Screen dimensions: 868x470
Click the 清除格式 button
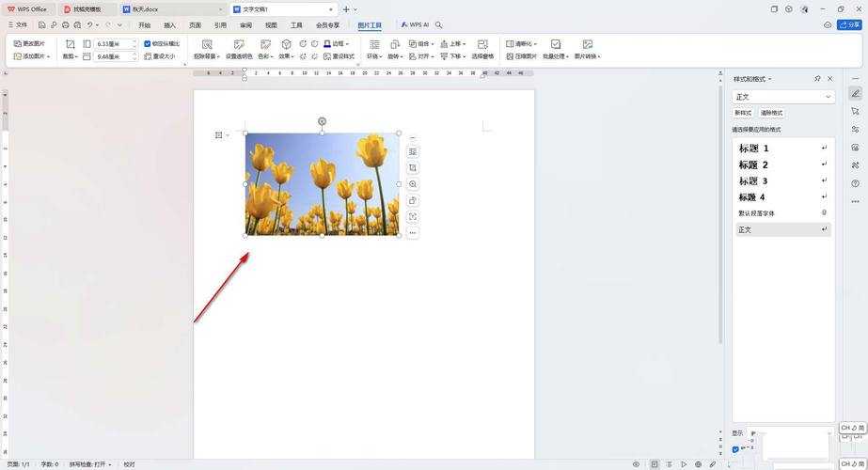point(771,113)
